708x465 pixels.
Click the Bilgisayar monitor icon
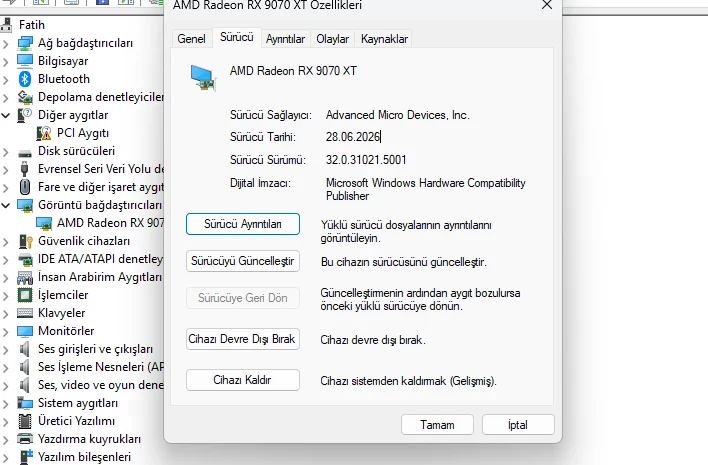(25, 60)
